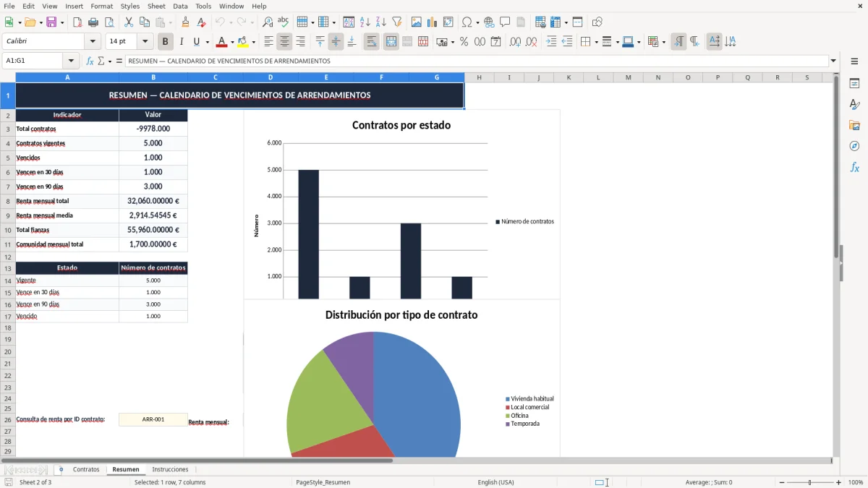Viewport: 868px width, 488px height.
Task: Expand the formula bar
Action: pos(833,61)
